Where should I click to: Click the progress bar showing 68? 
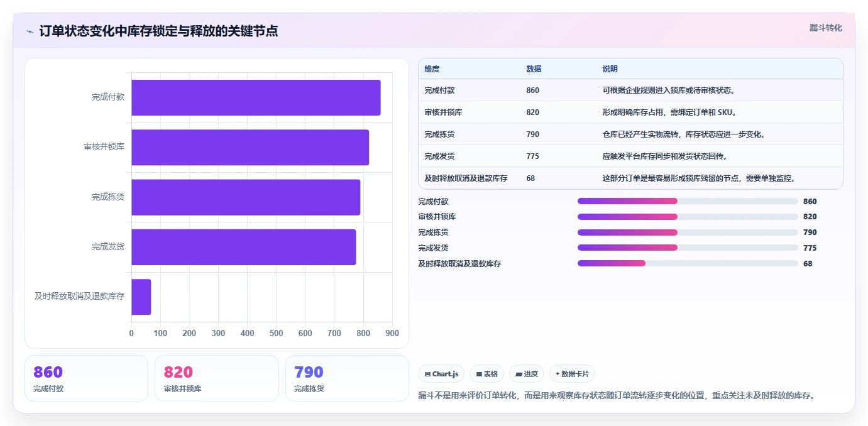pyautogui.click(x=688, y=263)
